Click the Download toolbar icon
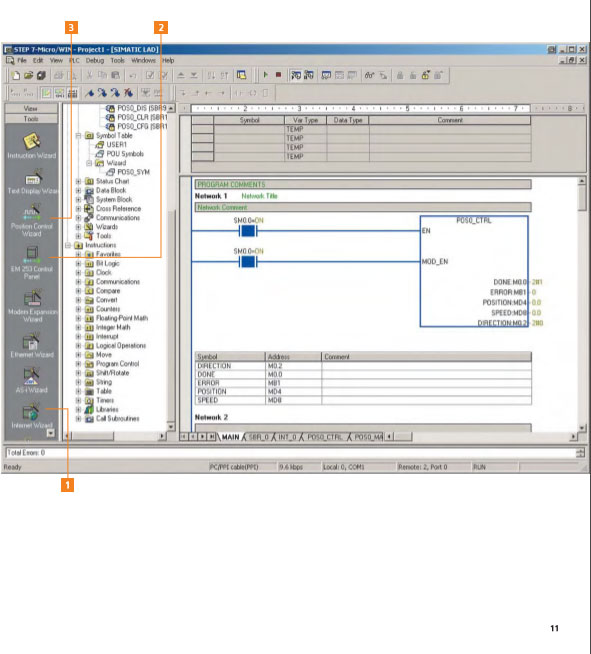Screen dimensions: 591x654 click(x=194, y=75)
